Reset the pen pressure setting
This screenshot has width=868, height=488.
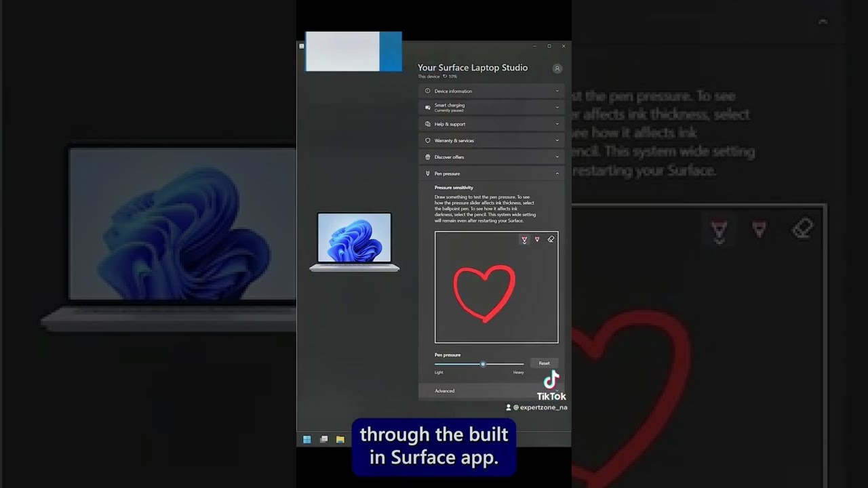coord(545,363)
